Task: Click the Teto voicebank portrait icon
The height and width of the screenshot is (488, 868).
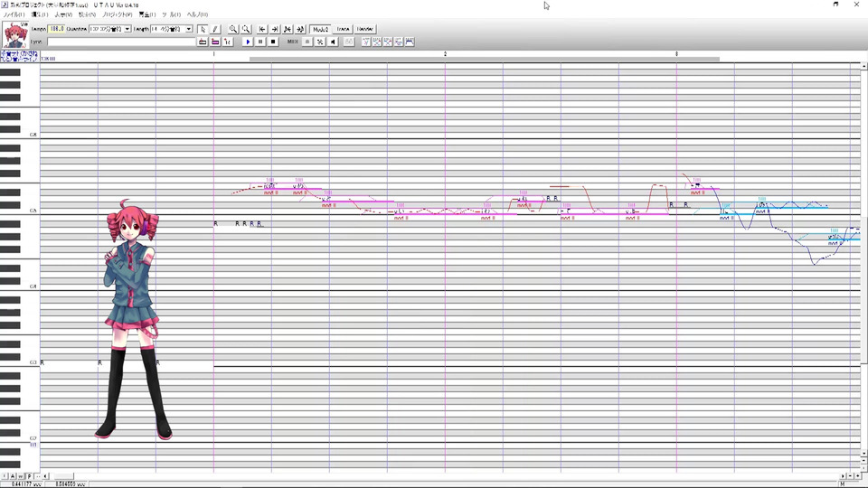Action: click(x=15, y=35)
